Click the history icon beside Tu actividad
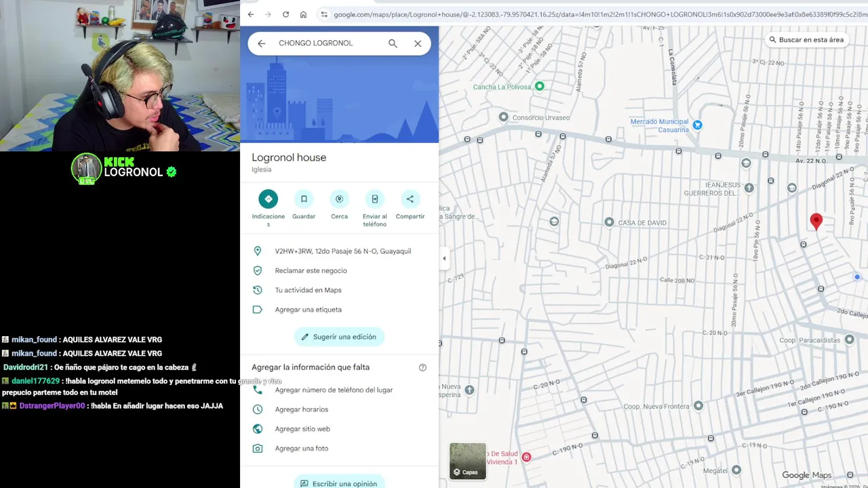The height and width of the screenshot is (488, 868). [x=257, y=290]
